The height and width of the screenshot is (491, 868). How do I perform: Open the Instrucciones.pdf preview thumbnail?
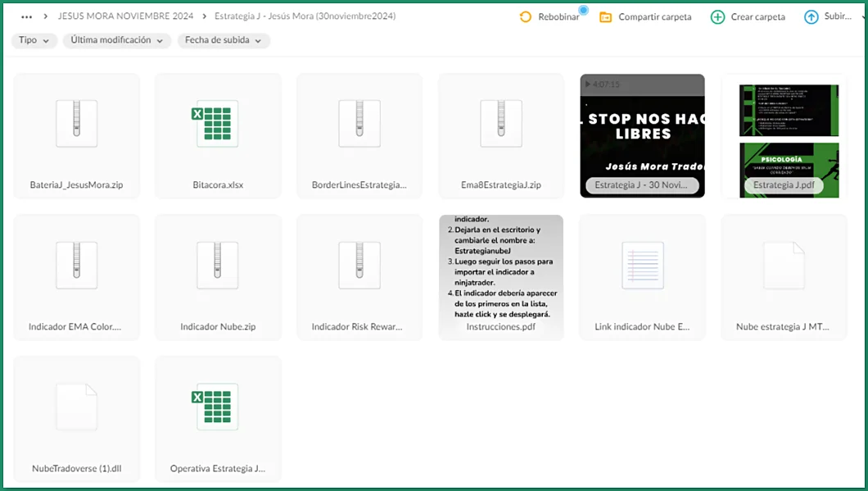501,271
